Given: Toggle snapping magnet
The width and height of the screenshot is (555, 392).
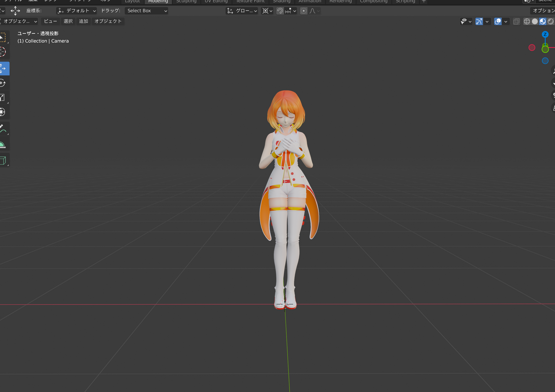Looking at the screenshot, I should (x=280, y=11).
